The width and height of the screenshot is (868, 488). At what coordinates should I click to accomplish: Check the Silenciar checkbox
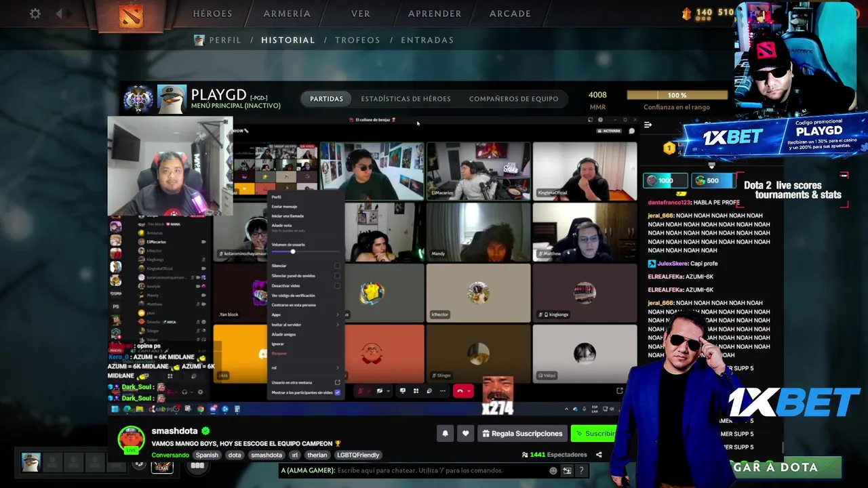click(x=337, y=266)
